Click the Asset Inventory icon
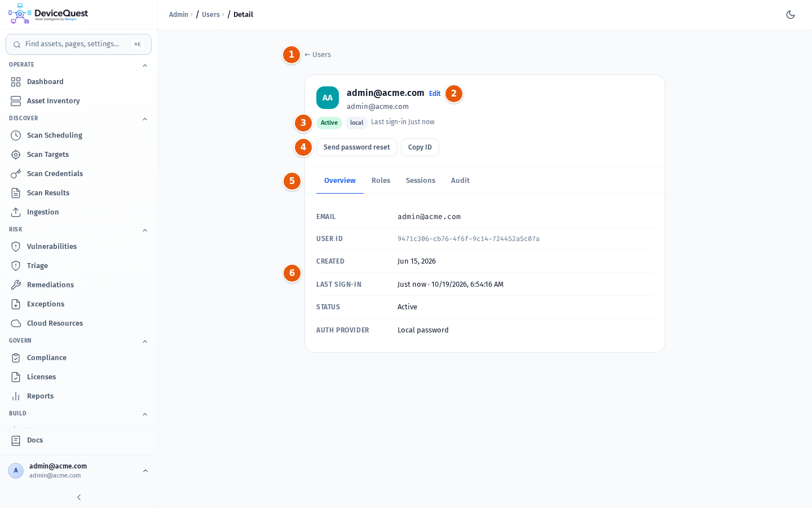 tap(16, 101)
